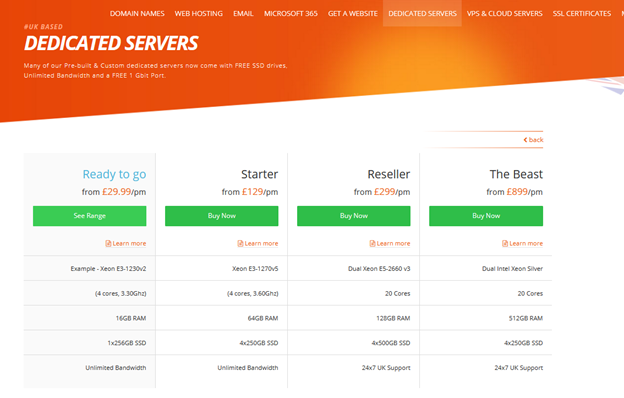Viewport: 624px width, 398px height.
Task: Open Learn more under Starter
Action: pyautogui.click(x=261, y=243)
